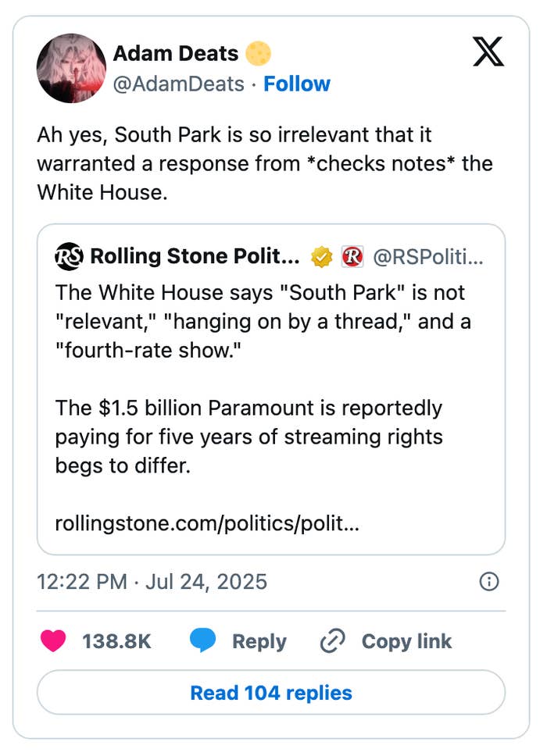Follow the AdamDeats account
Viewport: 547px width, 756px height.
(x=297, y=84)
